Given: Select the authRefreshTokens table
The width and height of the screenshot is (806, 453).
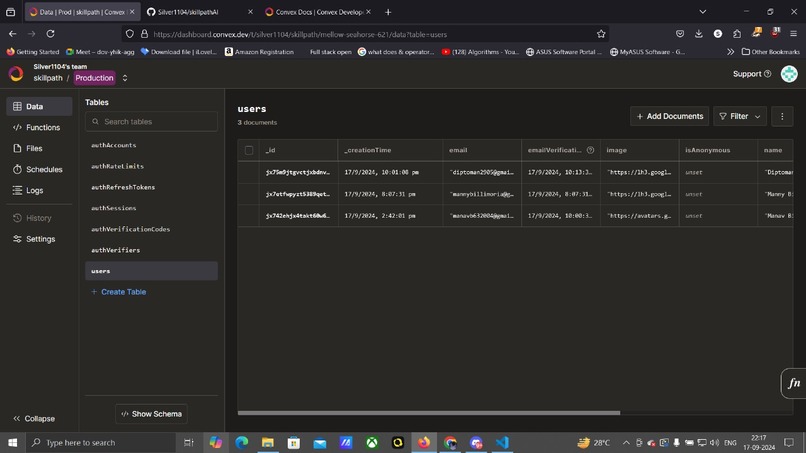Looking at the screenshot, I should click(151, 187).
